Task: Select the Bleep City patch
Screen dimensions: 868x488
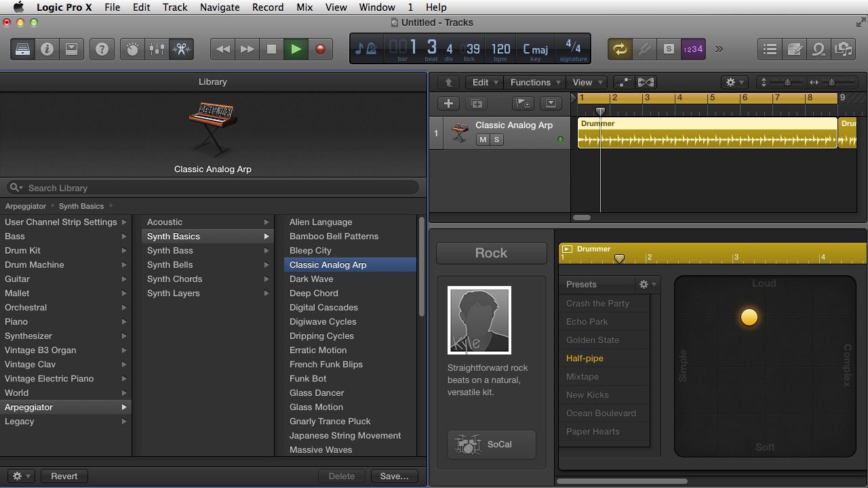Action: [x=350, y=251]
